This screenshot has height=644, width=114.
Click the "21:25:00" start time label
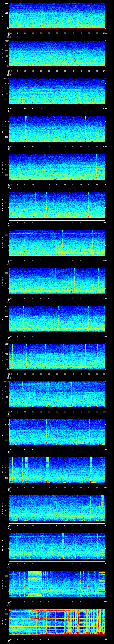(x=9, y=412)
